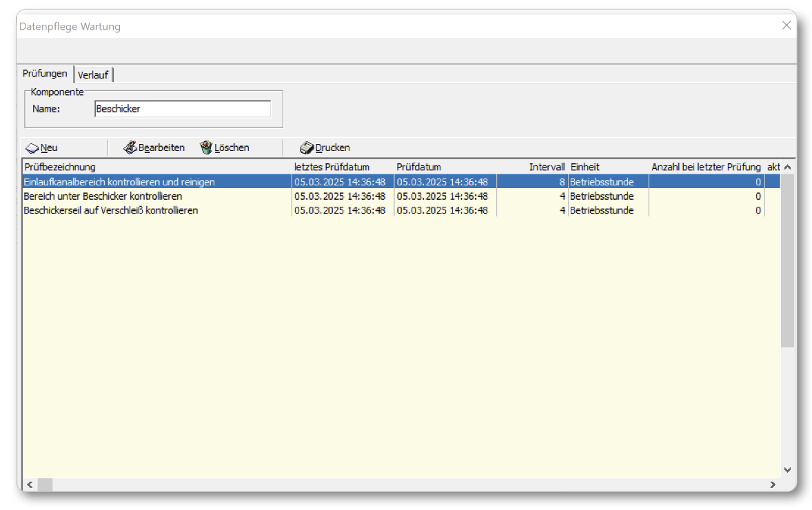
Task: Click the Bearbeiten edit icon
Action: coord(130,147)
